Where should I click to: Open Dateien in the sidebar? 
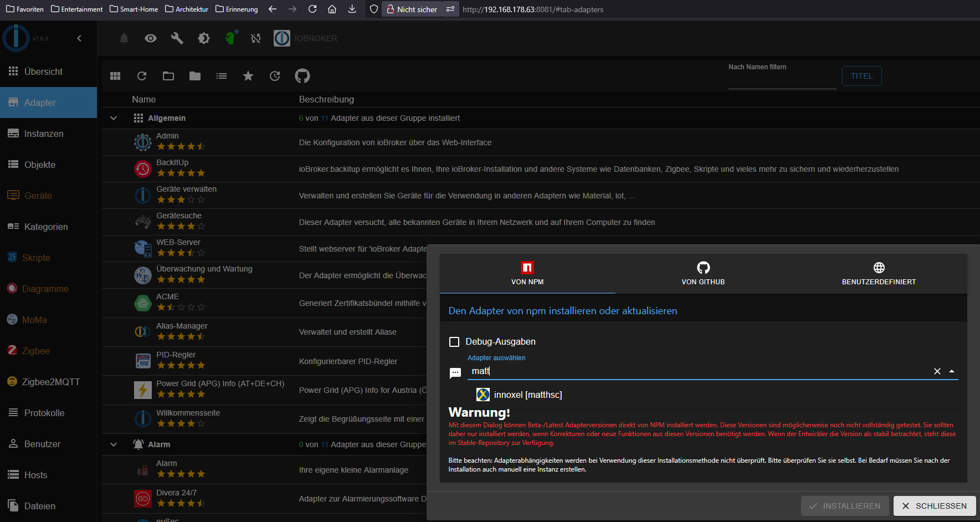48,506
